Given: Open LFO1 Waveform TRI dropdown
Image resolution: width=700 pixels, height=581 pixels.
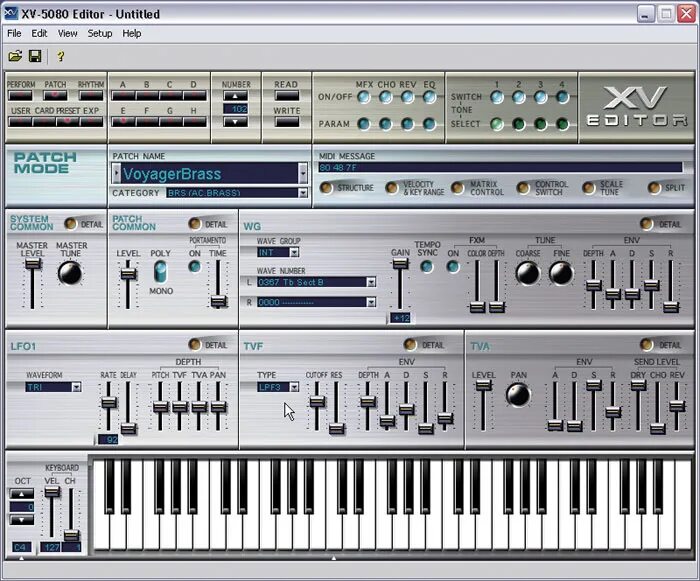Looking at the screenshot, I should (77, 387).
